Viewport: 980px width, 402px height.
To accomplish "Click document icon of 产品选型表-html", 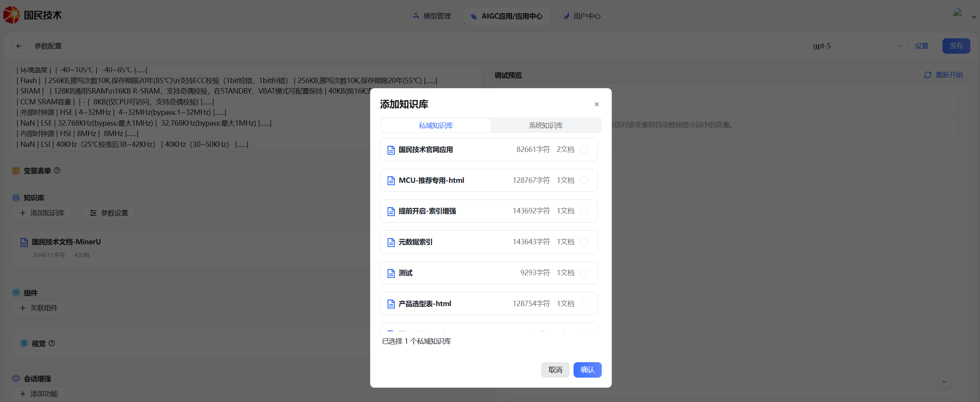I will [391, 304].
